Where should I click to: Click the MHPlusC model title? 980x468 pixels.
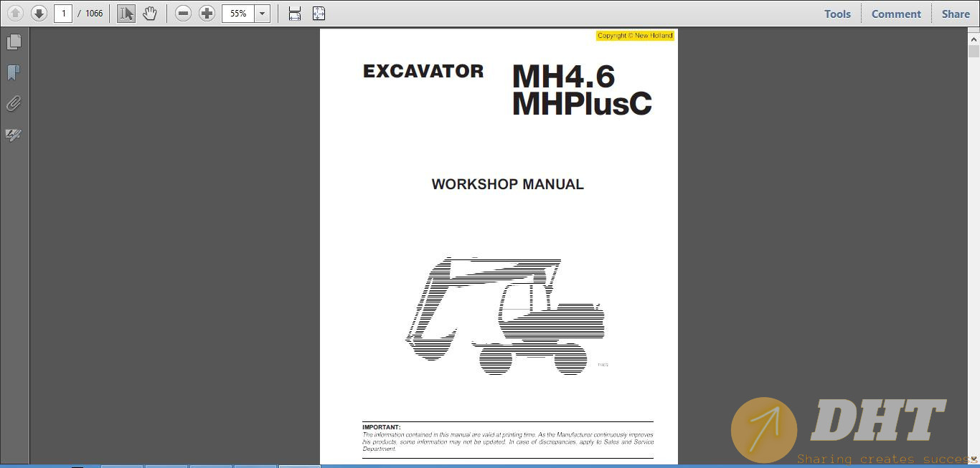coord(582,103)
